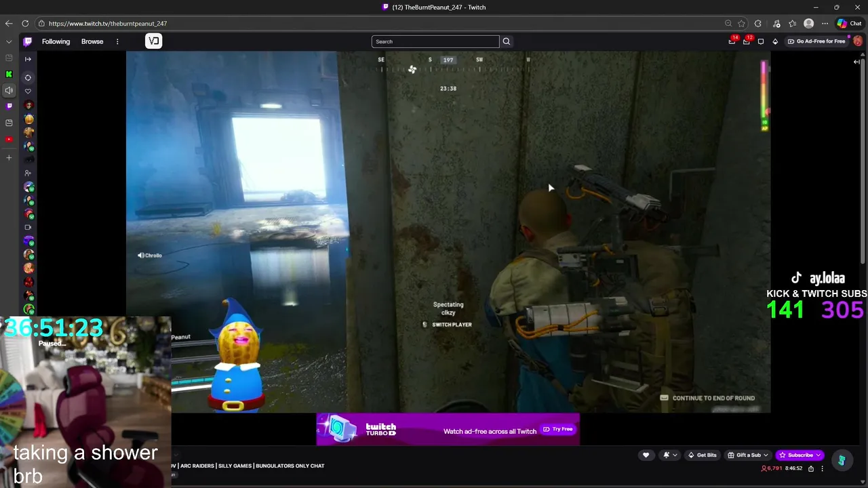Open Prime loot icon with 14 badge
The image size is (868, 488).
[732, 41]
